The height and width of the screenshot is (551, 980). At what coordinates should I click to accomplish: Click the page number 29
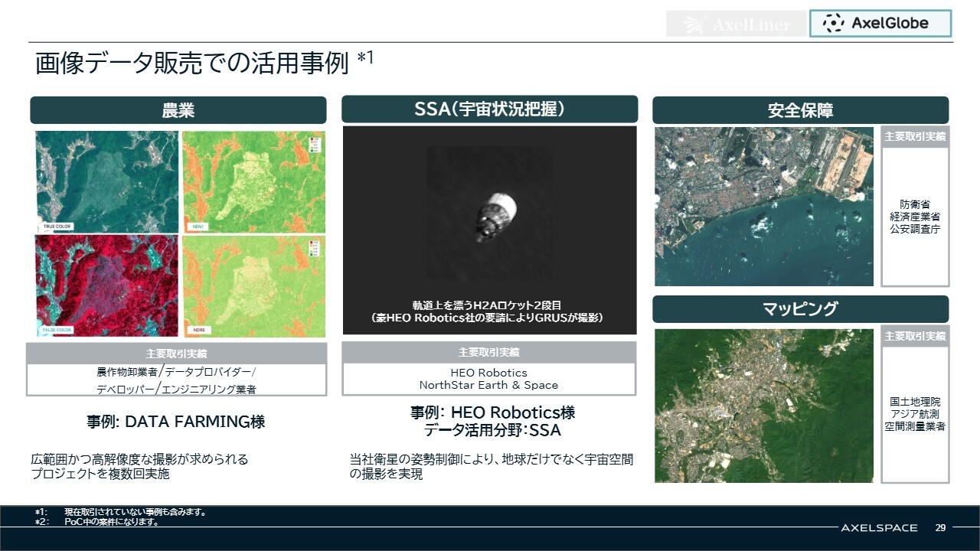[940, 528]
